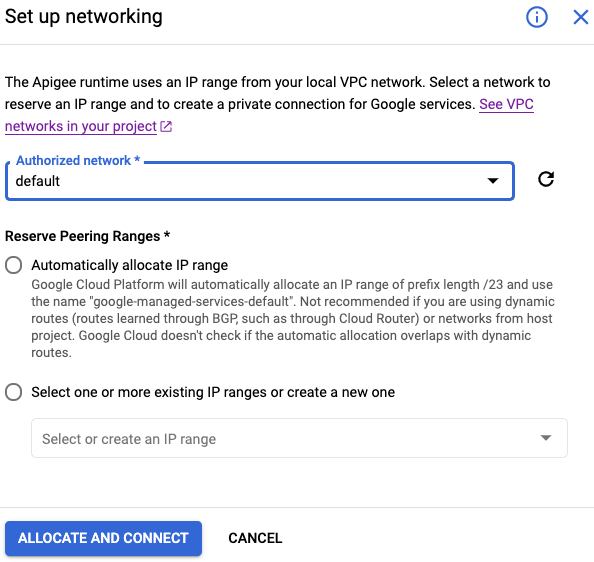The image size is (594, 562).
Task: Click the 'Authorized network' field label
Action: tap(78, 161)
